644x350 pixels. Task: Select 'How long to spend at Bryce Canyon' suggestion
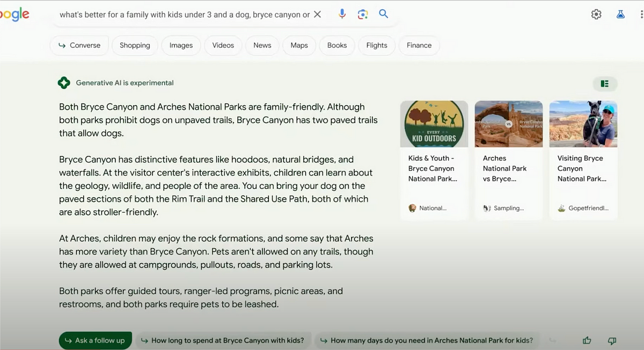point(223,340)
